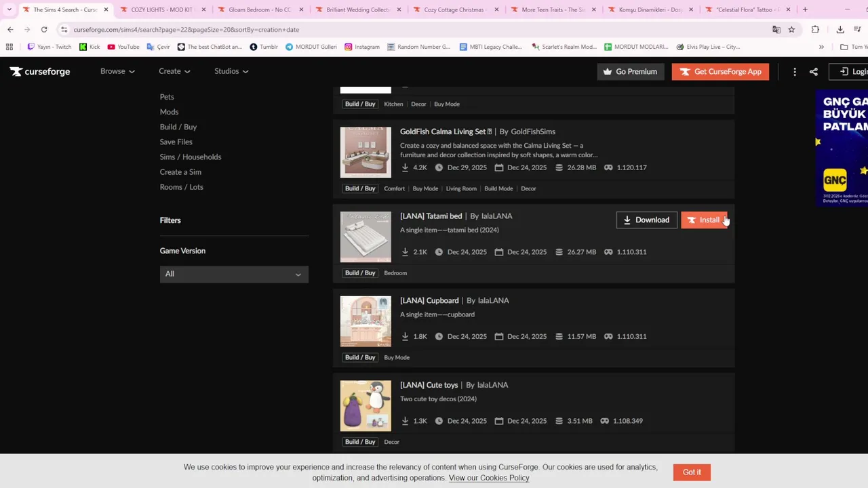
Task: Click the translate page icon in the address bar
Action: [x=776, y=30]
